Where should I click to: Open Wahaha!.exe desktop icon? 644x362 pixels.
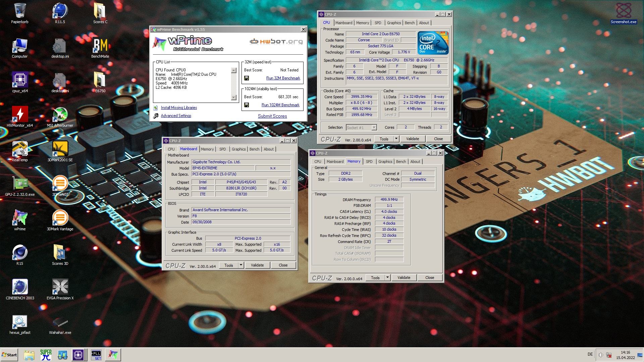[x=60, y=324]
